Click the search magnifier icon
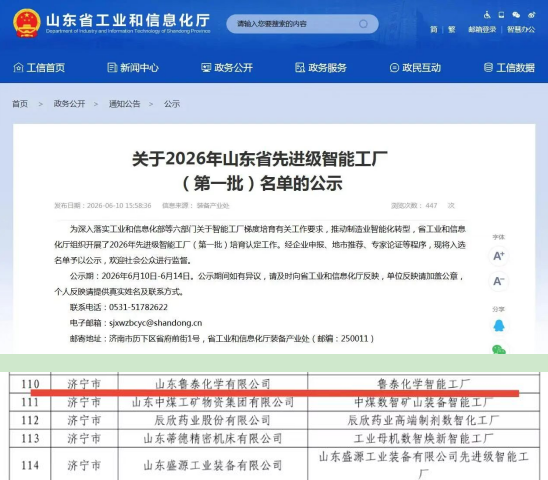Screen dimensions: 548x480 pos(363,24)
